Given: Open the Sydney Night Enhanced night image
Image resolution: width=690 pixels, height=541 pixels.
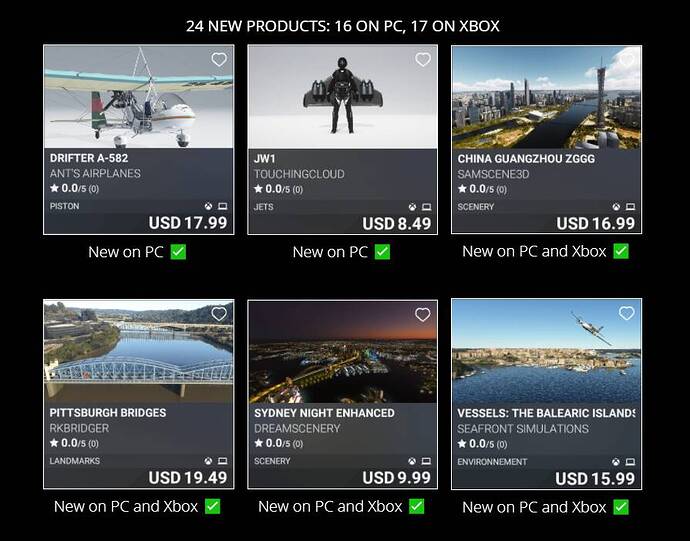Looking at the screenshot, I should pos(342,352).
